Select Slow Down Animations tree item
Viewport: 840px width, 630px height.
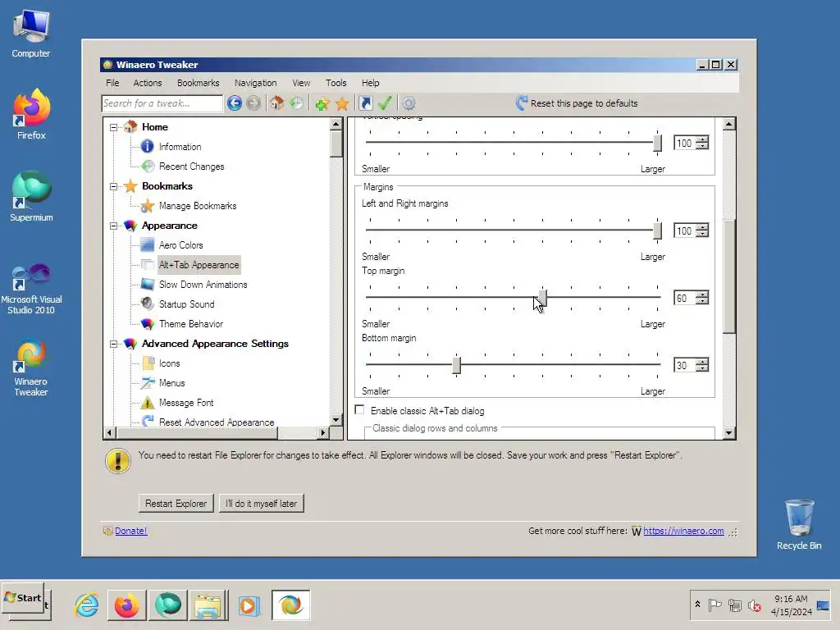pyautogui.click(x=203, y=285)
